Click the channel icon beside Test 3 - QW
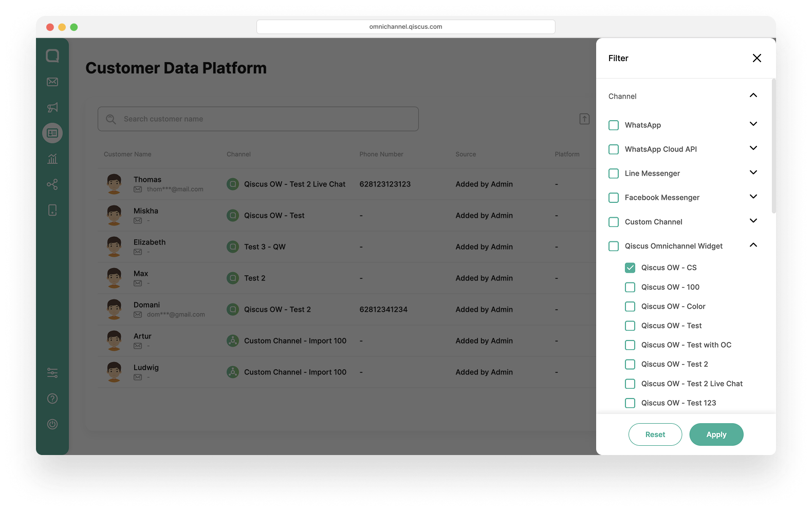The image size is (812, 511). click(x=233, y=247)
